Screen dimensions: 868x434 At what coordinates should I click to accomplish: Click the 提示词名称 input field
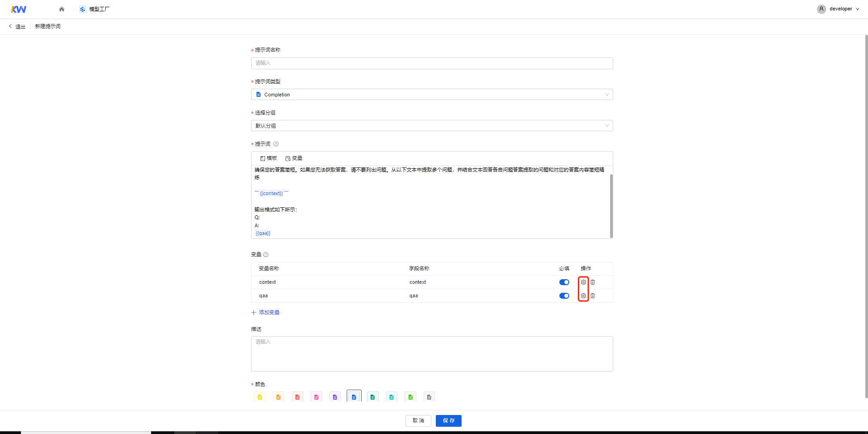pos(432,63)
